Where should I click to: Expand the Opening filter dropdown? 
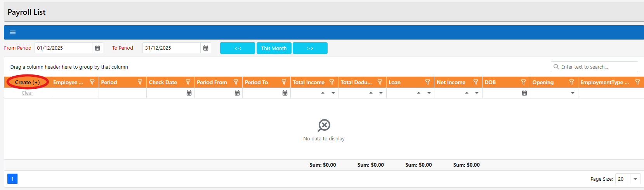[573, 93]
